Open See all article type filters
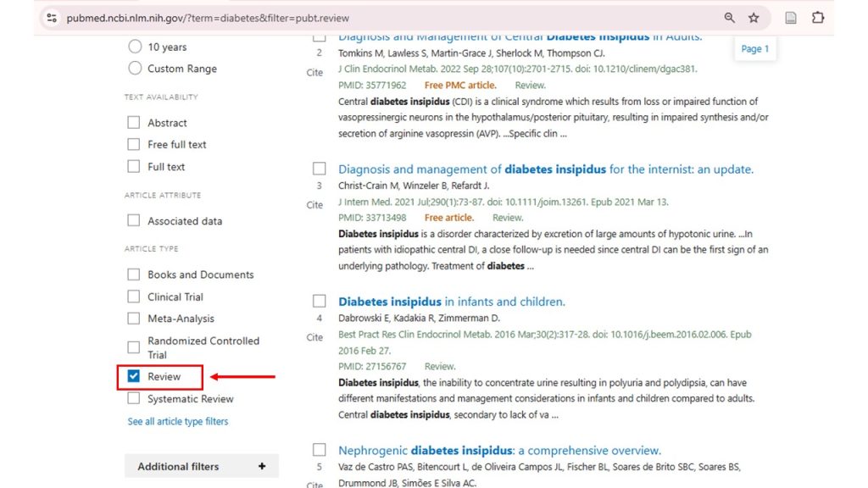 177,421
